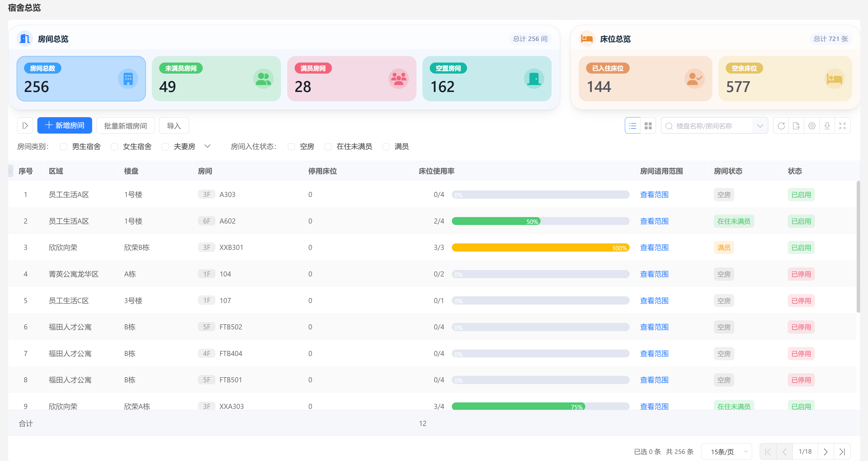Open column settings gear icon
This screenshot has width=868, height=461.
coord(812,126)
